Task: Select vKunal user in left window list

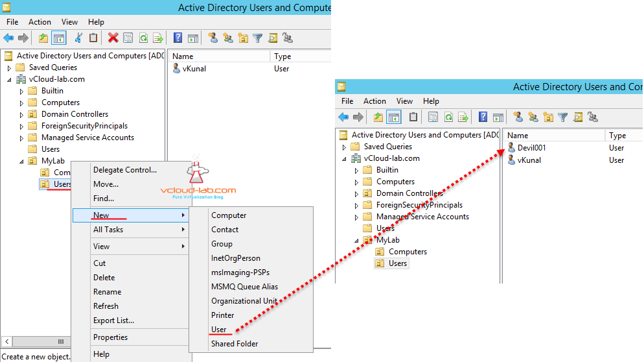Action: pyautogui.click(x=189, y=69)
